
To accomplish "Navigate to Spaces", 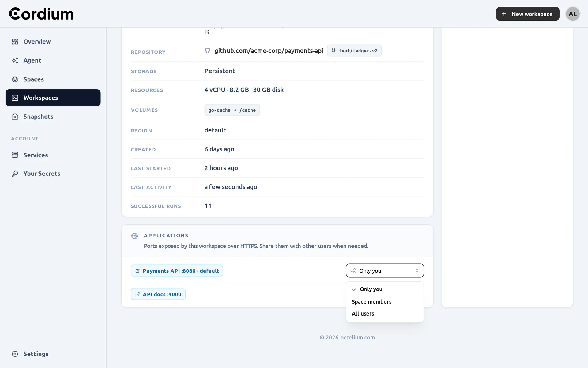I will tap(53, 79).
